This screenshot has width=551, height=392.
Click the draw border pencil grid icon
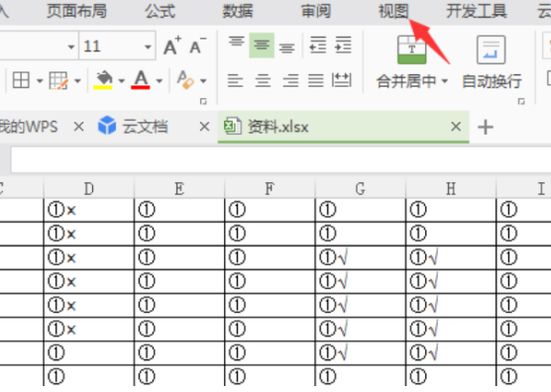(58, 80)
